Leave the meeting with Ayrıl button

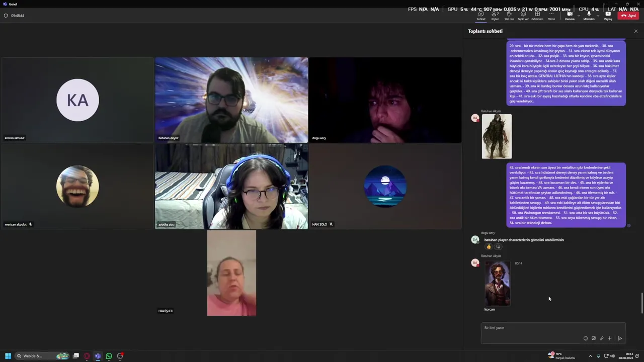[x=628, y=16]
